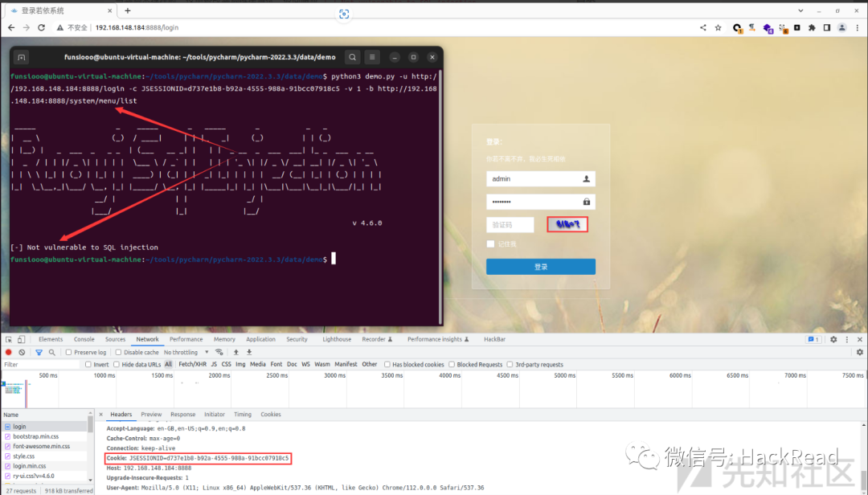Open network panel settings gear
The image size is (868, 495).
[860, 352]
